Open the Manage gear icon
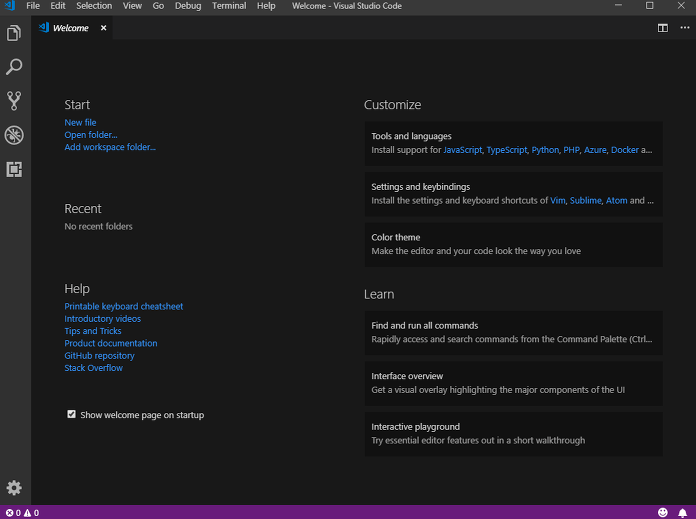This screenshot has height=519, width=696. 14,487
